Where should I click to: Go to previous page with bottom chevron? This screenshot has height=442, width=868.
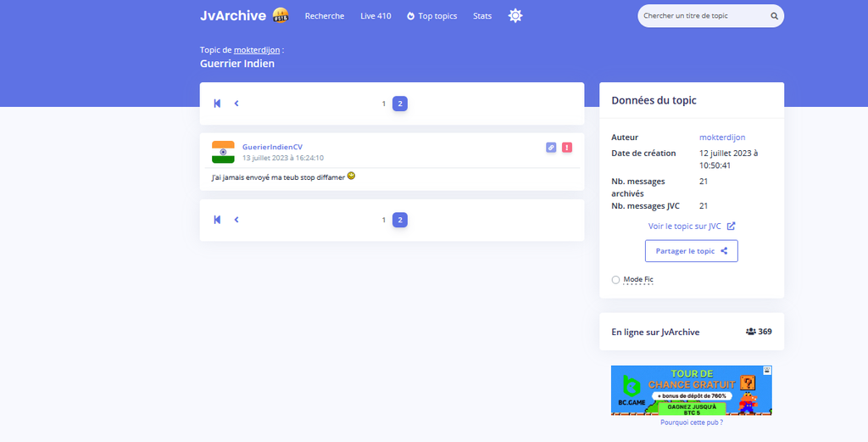click(236, 220)
